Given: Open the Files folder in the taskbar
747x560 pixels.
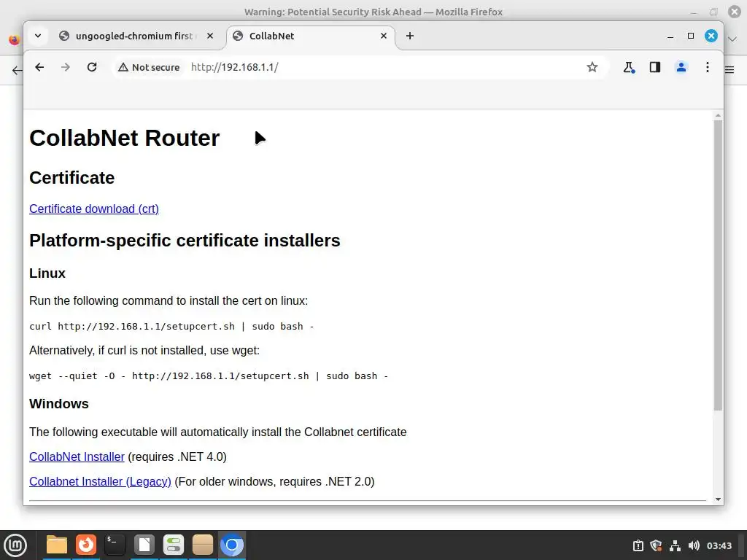Looking at the screenshot, I should 57,545.
